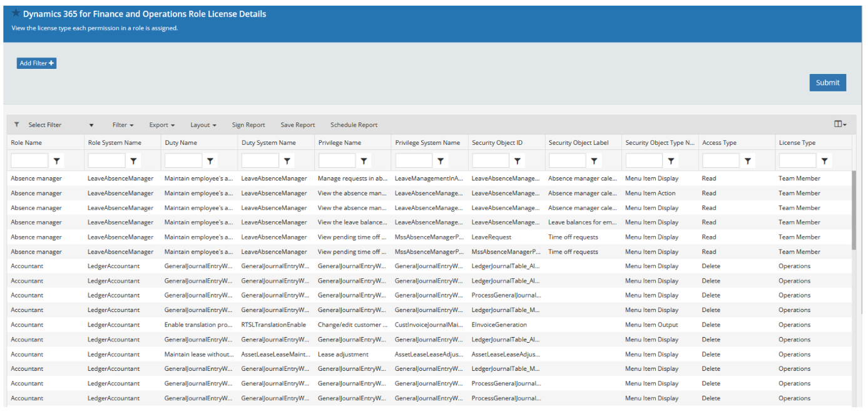This screenshot has height=416, width=868.
Task: Select the 'Enable translation pro...' duty cell
Action: click(x=199, y=325)
